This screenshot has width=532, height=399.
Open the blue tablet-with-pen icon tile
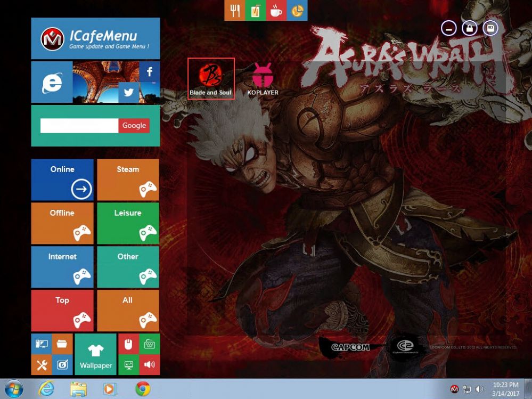pos(62,365)
